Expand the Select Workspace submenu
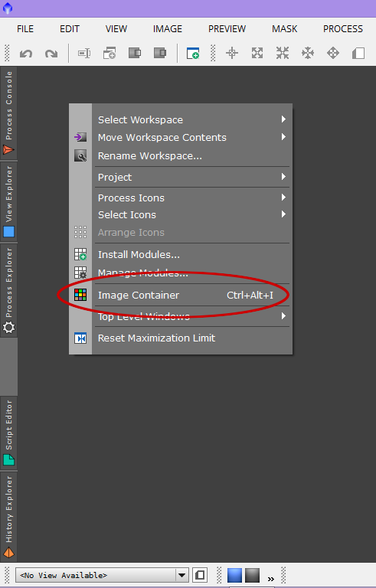Viewport: 376px width, 588px height. pos(192,119)
